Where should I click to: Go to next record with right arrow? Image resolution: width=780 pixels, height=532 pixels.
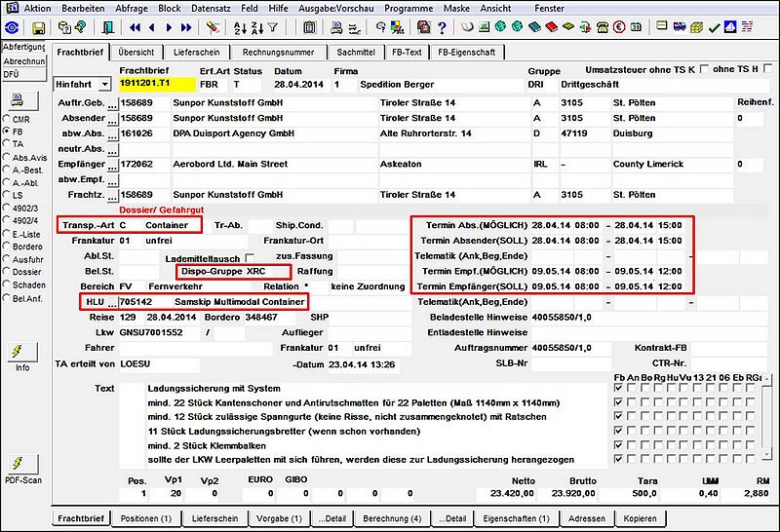(x=169, y=28)
